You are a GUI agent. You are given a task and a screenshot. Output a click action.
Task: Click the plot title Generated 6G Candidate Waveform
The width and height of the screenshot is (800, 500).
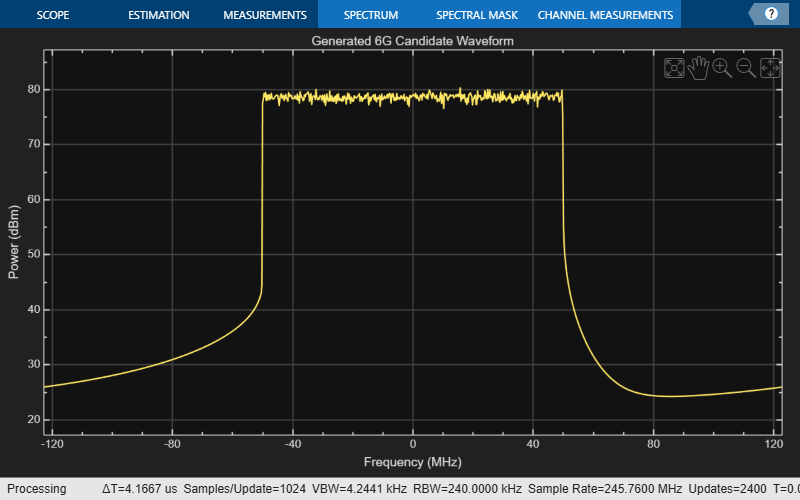click(x=412, y=41)
